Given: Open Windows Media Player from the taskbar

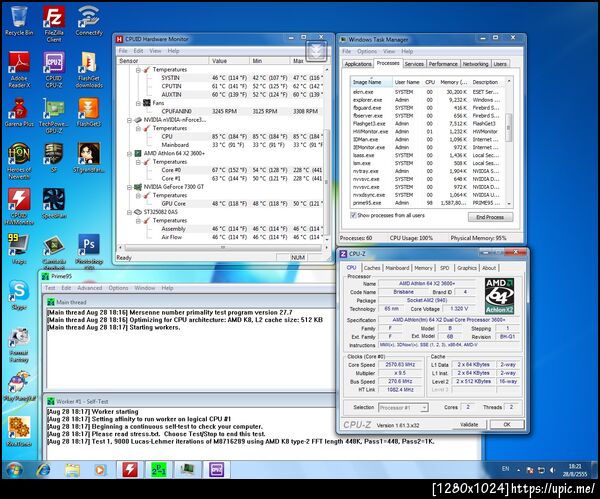Looking at the screenshot, I should coord(99,470).
